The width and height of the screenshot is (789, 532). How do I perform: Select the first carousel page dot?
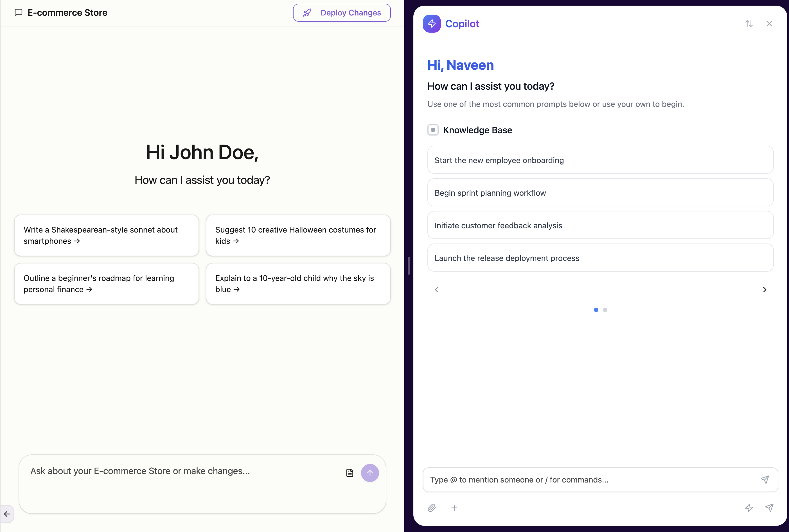pos(596,310)
